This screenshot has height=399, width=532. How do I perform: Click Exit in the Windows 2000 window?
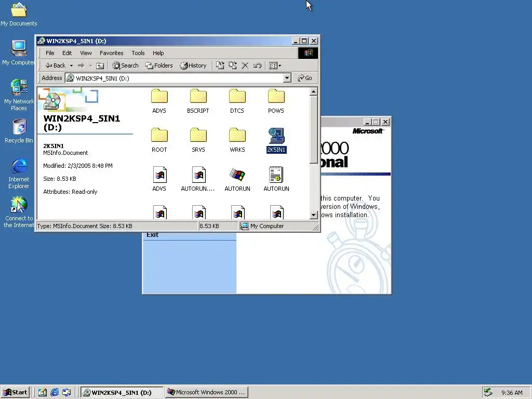pos(152,235)
